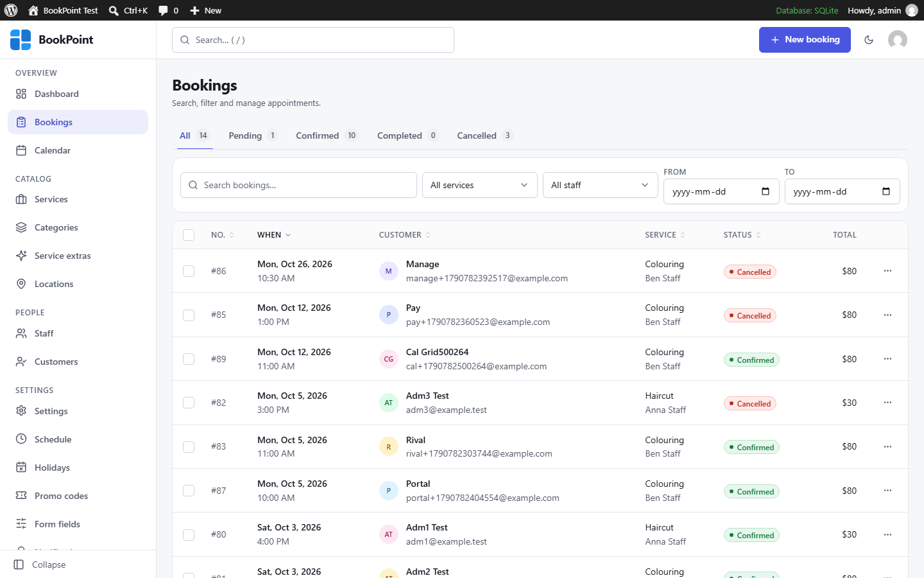Open Holidays in the sidebar
924x578 pixels.
point(78,468)
